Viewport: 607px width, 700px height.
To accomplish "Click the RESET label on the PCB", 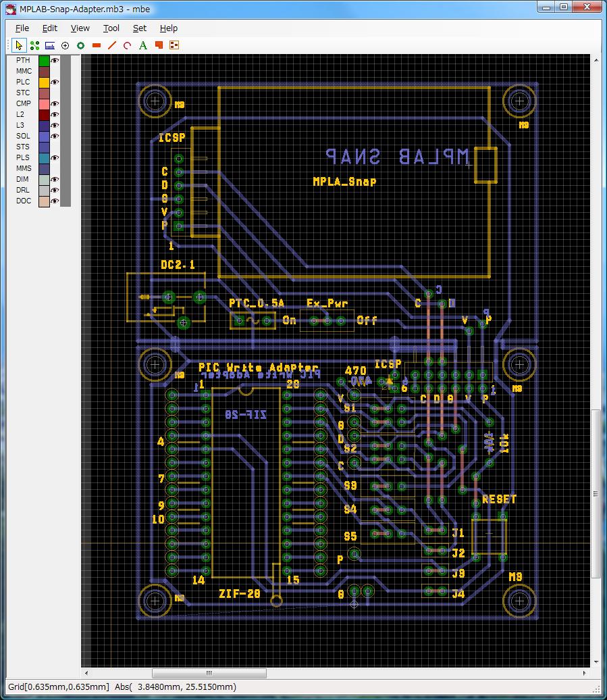I will click(x=499, y=499).
